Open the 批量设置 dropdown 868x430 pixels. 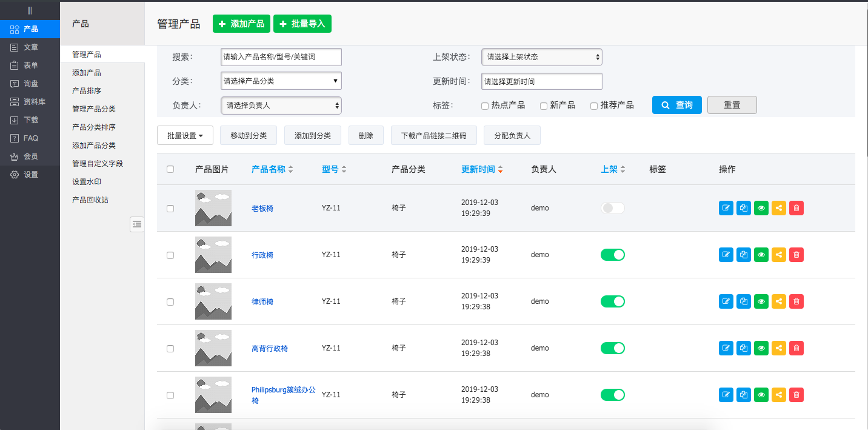(x=185, y=135)
